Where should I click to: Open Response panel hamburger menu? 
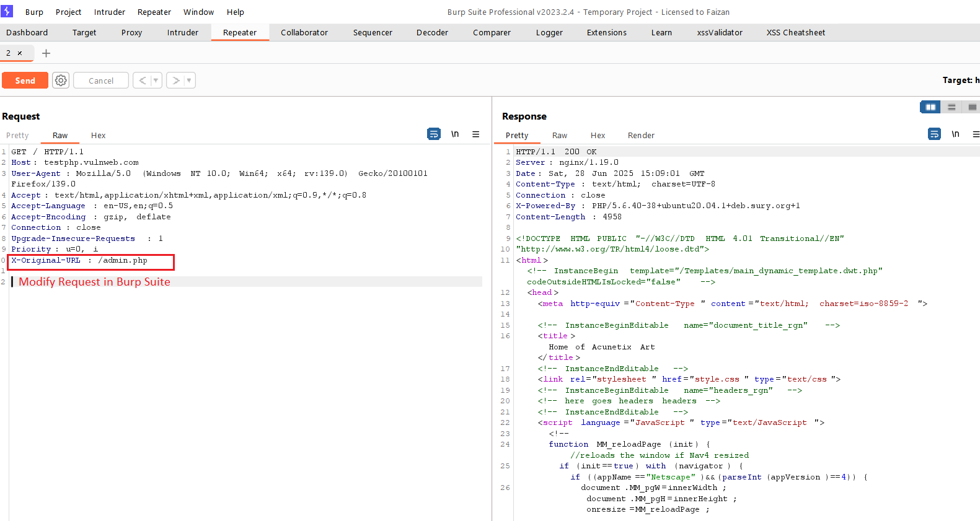tap(976, 134)
